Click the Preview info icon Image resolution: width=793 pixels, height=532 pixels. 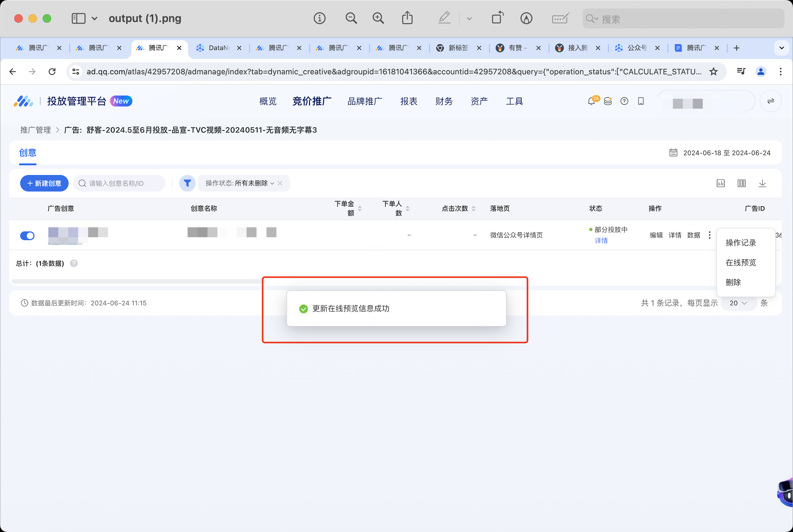pos(319,18)
